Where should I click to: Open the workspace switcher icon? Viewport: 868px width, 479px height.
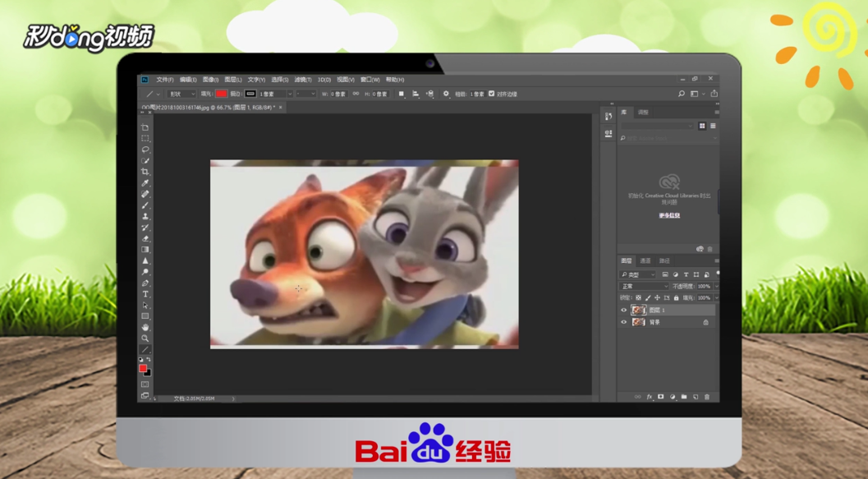694,94
